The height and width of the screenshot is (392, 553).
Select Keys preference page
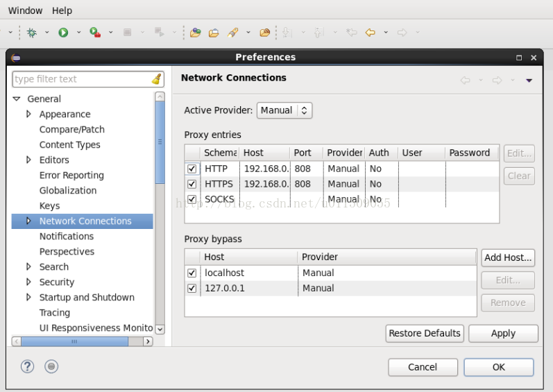50,206
